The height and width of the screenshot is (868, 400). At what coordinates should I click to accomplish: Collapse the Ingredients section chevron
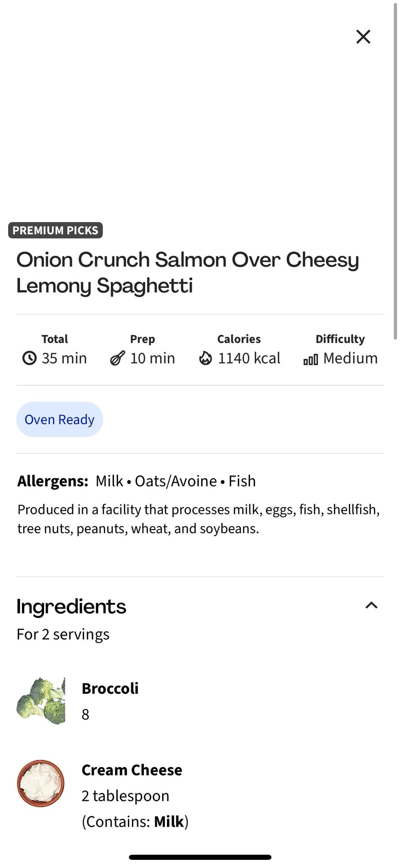point(371,605)
